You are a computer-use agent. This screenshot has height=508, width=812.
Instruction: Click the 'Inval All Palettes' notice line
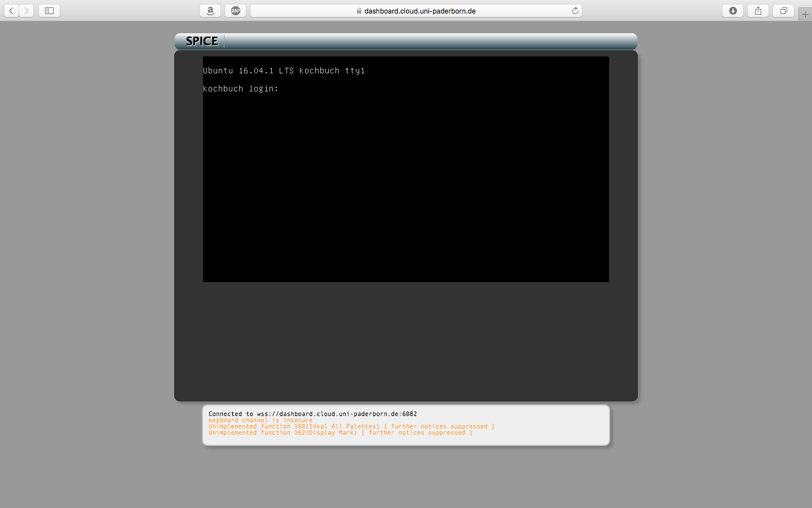tap(351, 426)
